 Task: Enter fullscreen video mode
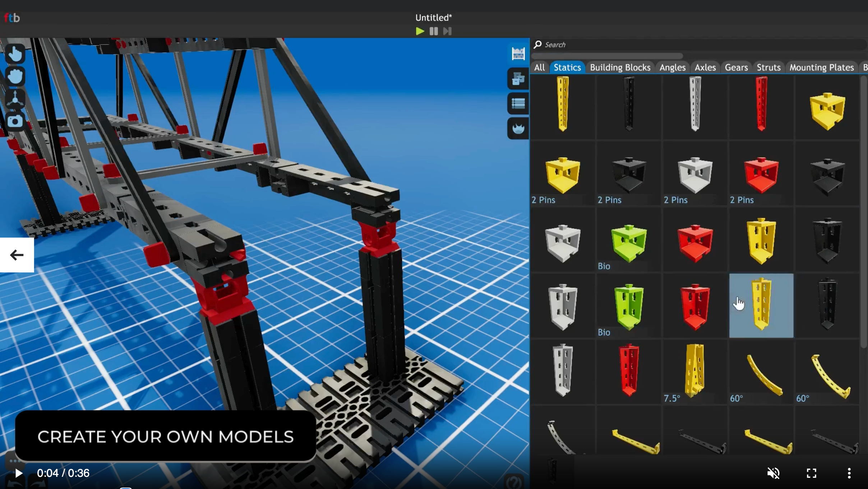coord(811,473)
